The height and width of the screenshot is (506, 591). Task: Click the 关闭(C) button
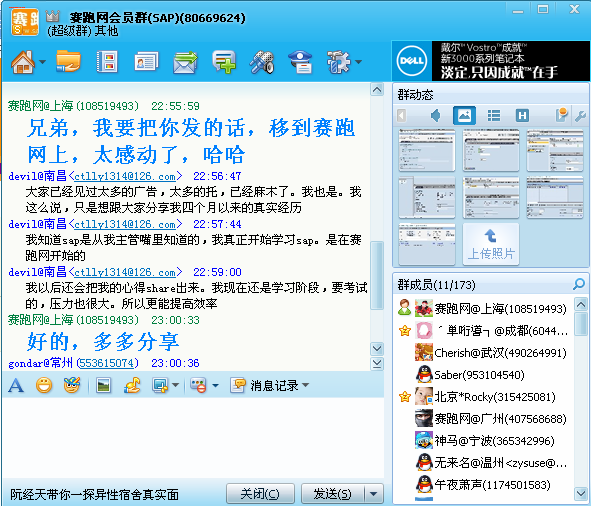point(260,493)
